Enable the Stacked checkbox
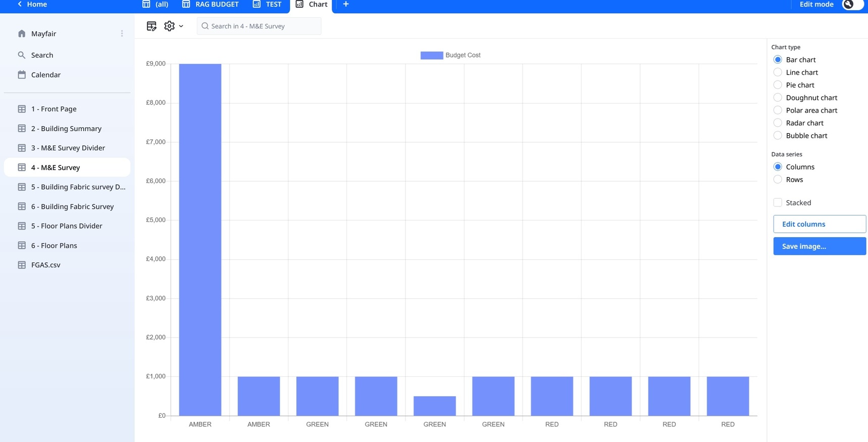The height and width of the screenshot is (442, 868). (x=778, y=202)
